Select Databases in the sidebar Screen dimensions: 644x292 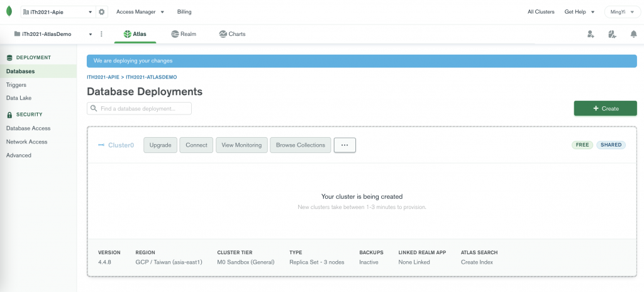pos(38,71)
